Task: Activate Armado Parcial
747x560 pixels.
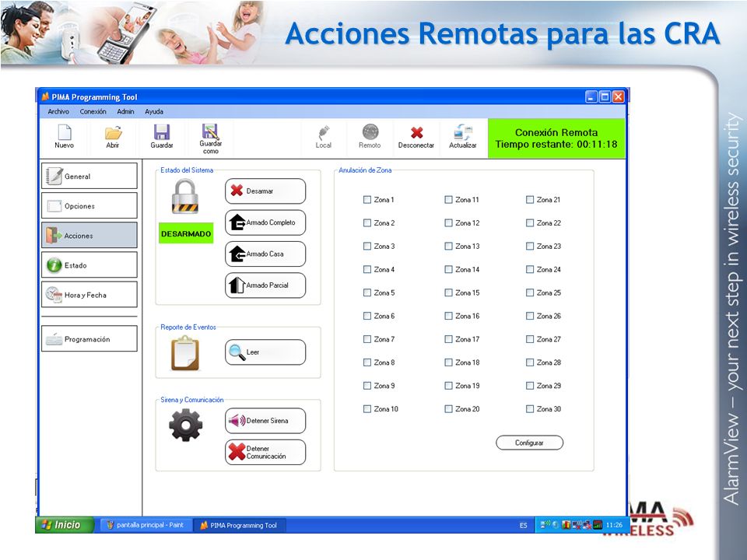Action: (265, 285)
